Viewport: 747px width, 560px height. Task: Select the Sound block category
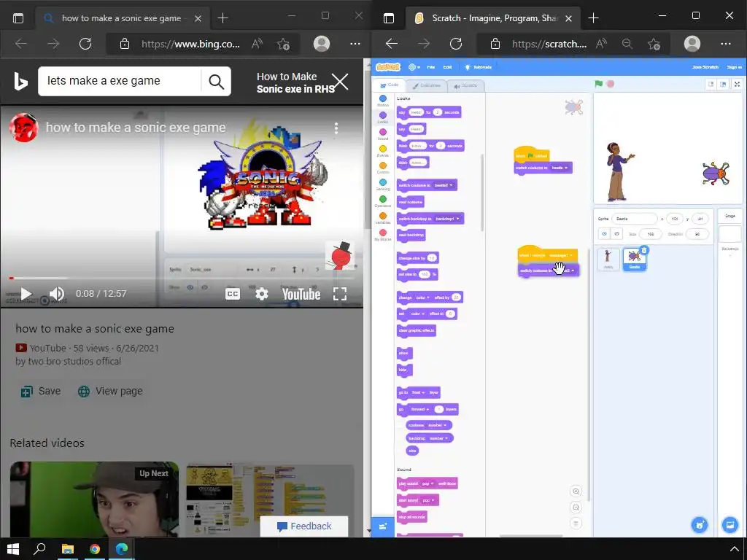[383, 134]
